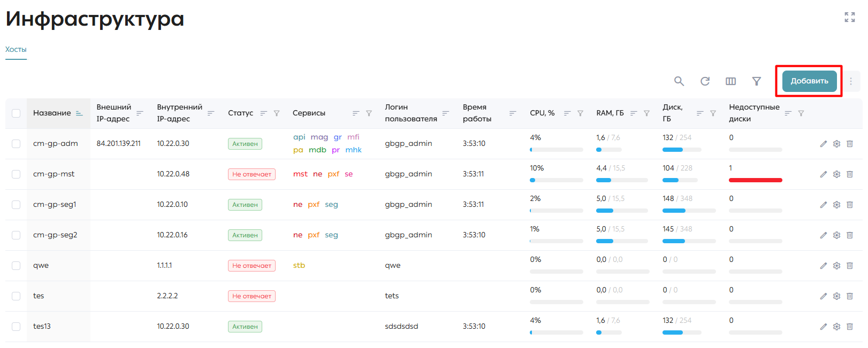Click the red unavailable disks bar
This screenshot has width=868, height=348.
tap(755, 180)
